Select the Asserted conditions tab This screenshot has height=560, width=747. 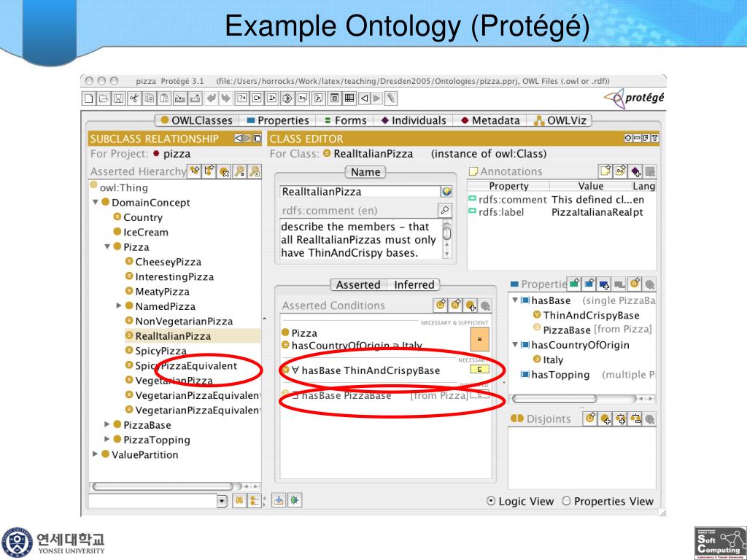click(358, 285)
